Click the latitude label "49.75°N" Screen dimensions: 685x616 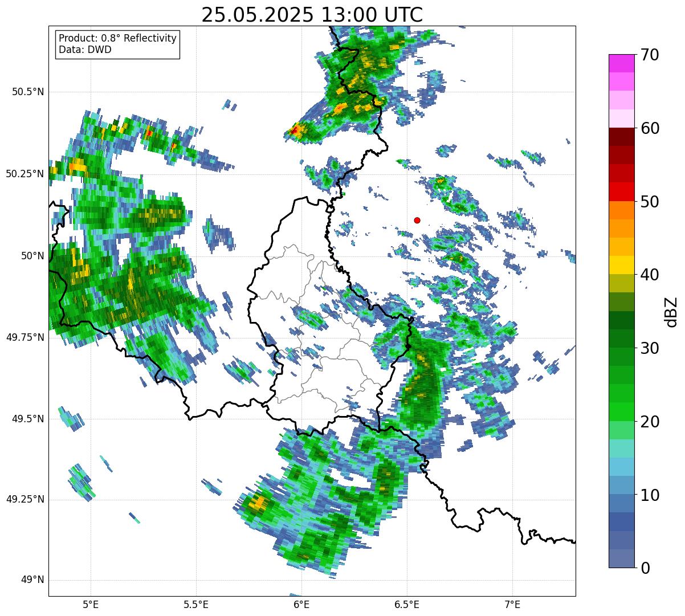coord(25,337)
